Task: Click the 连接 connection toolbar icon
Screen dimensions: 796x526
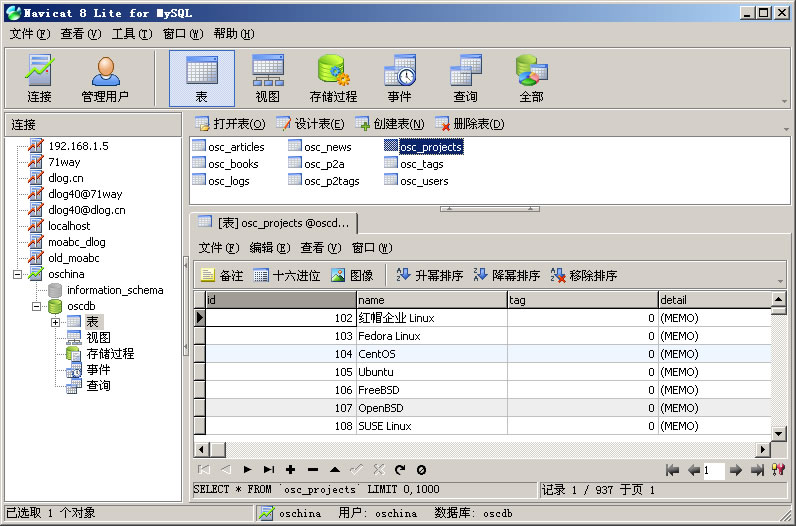Action: coord(40,79)
